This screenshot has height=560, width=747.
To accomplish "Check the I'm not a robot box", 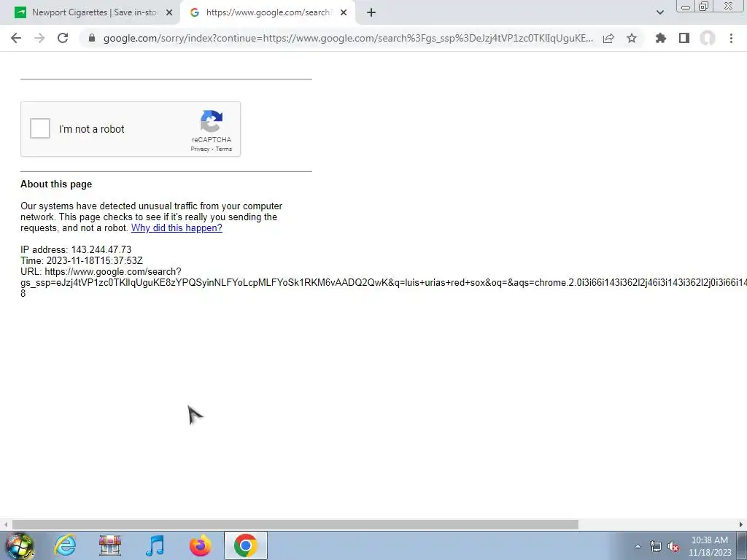I will 40,128.
